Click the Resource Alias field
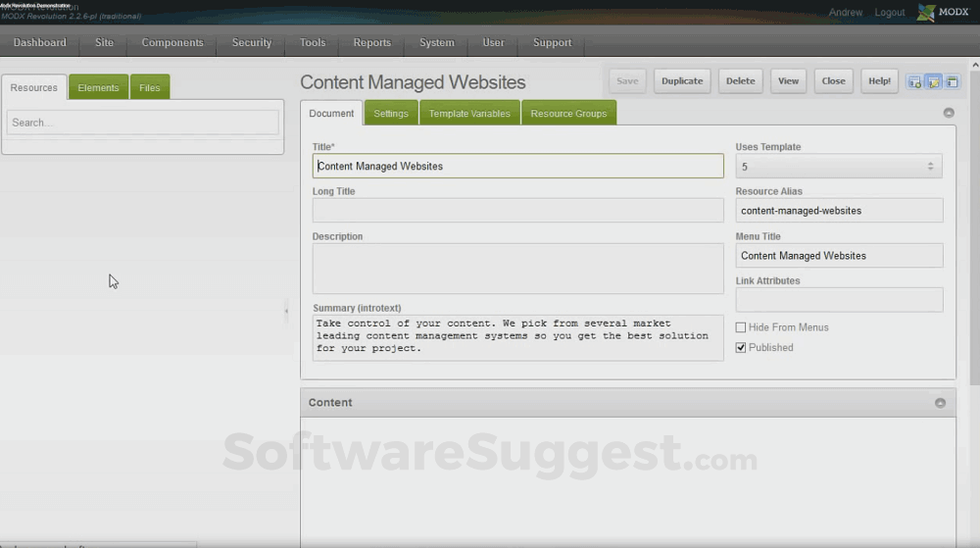Viewport: 980px width, 548px height. pyautogui.click(x=840, y=211)
